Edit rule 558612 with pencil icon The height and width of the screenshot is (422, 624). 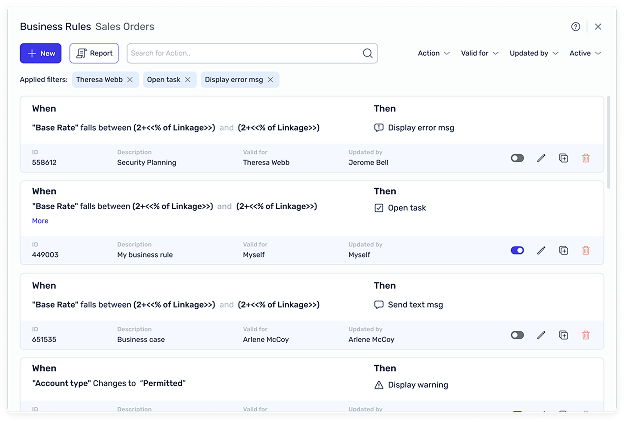click(541, 158)
